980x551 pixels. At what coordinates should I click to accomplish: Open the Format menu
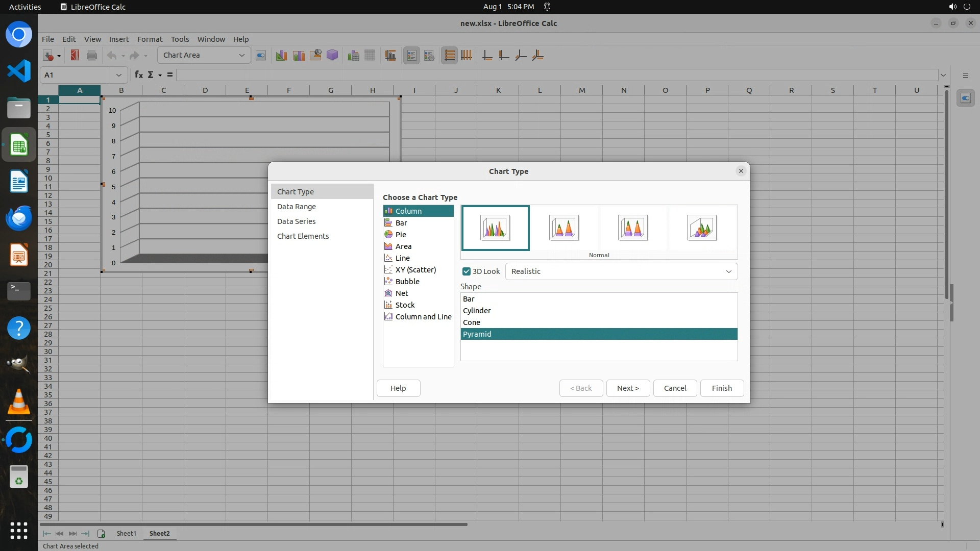tap(150, 39)
